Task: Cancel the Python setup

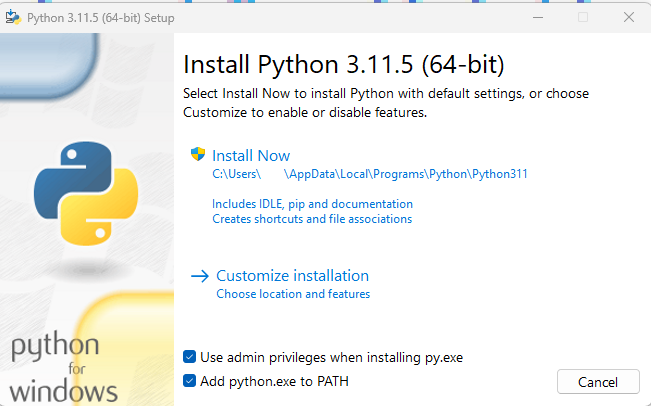Action: point(598,382)
